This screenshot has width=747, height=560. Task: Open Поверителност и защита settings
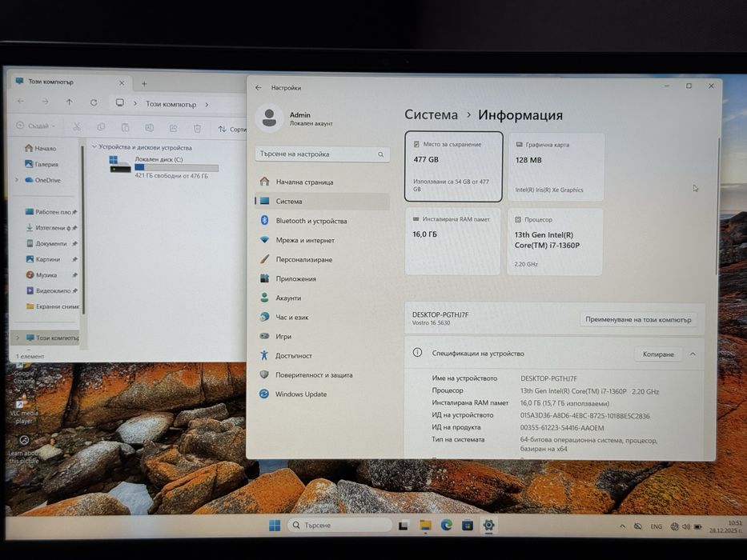322,374
